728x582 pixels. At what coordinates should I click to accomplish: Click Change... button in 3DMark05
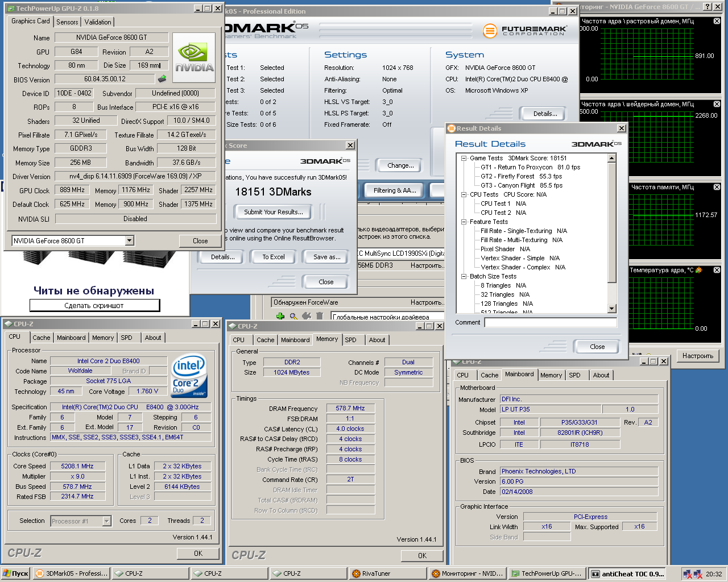[x=400, y=165]
